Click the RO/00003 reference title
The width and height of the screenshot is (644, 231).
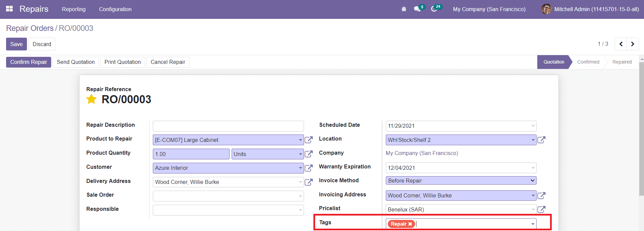coord(126,100)
